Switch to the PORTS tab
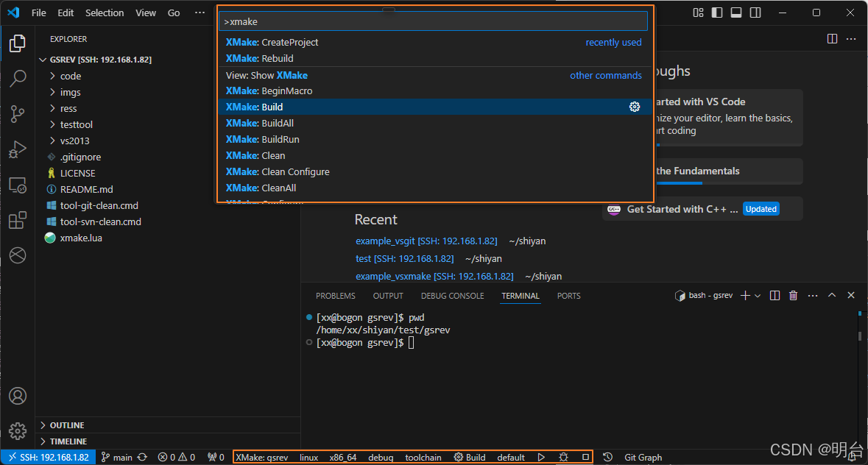868x465 pixels. coord(568,296)
